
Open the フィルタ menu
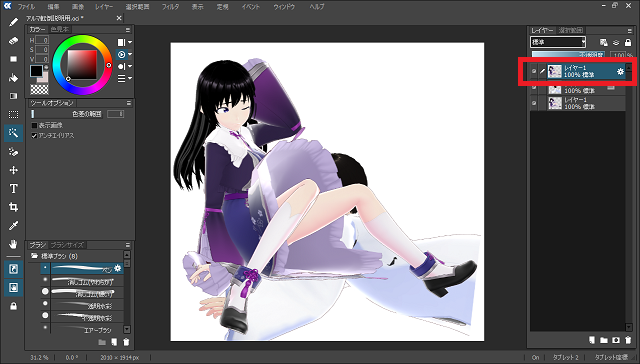click(170, 7)
